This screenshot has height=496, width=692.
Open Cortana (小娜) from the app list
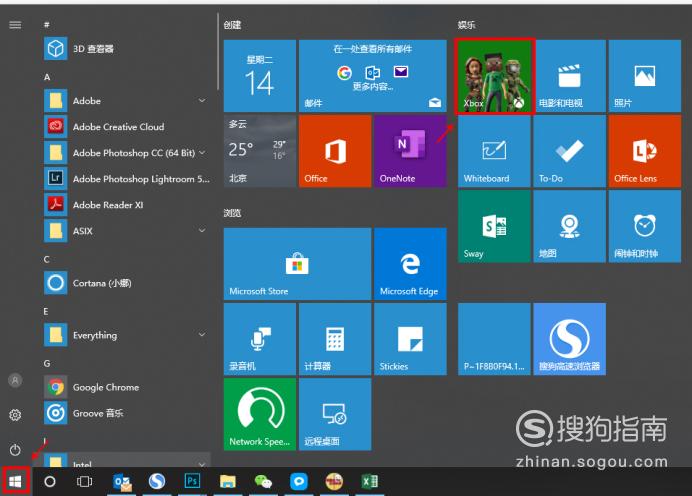pyautogui.click(x=127, y=283)
